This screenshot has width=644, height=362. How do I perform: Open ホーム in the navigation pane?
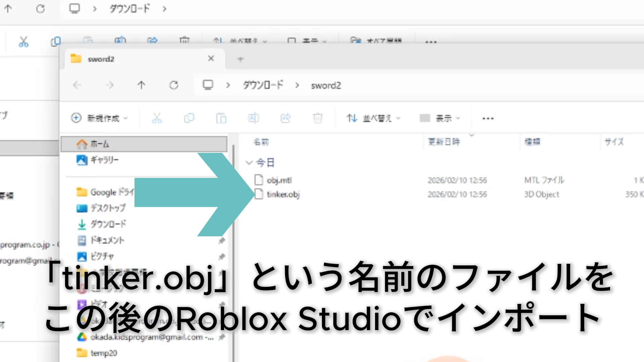[x=100, y=144]
